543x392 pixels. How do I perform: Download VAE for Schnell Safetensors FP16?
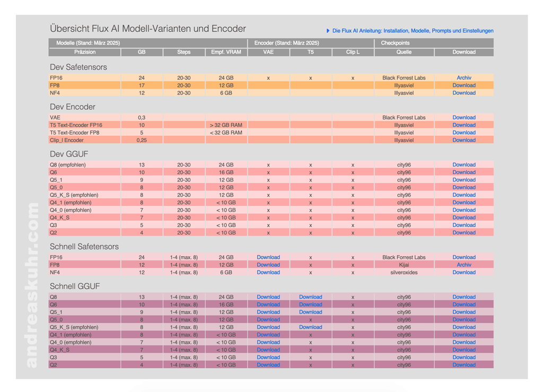pos(268,258)
